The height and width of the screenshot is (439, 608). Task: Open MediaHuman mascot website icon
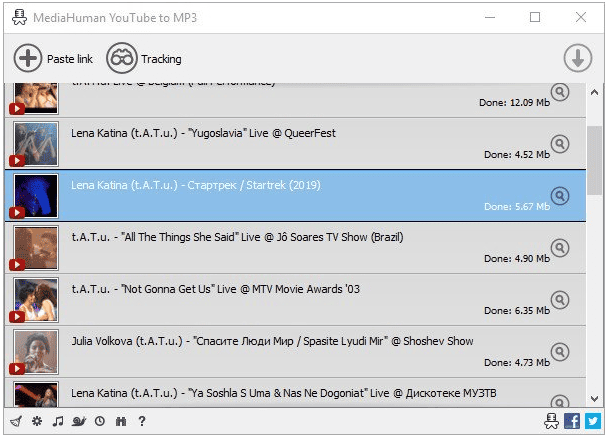click(551, 421)
